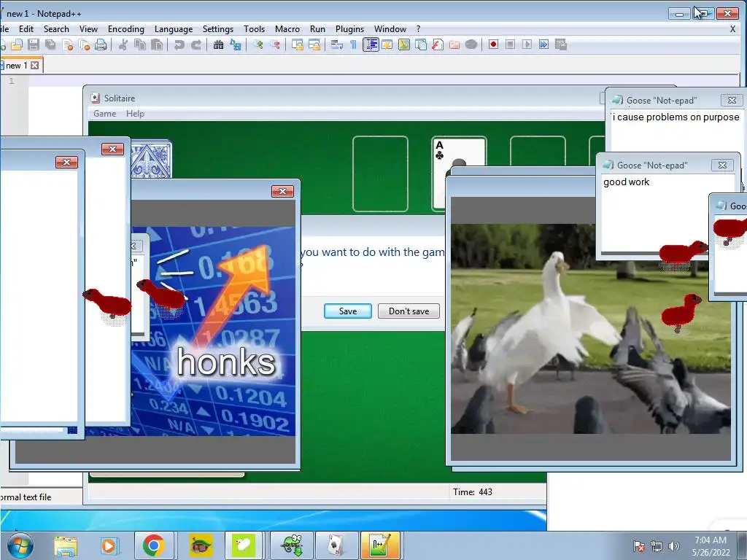Click the Print toolbar icon
The image size is (747, 560).
[x=101, y=44]
